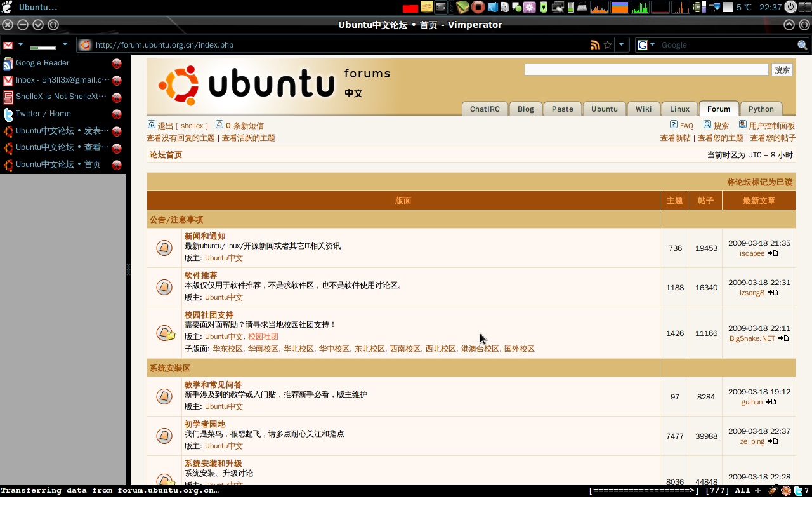Click the Twitter bird icon in status bar
The image size is (812, 508).
(x=798, y=491)
